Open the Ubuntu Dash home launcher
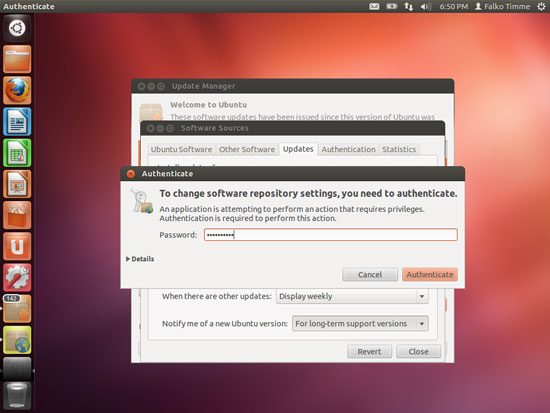 [x=17, y=28]
